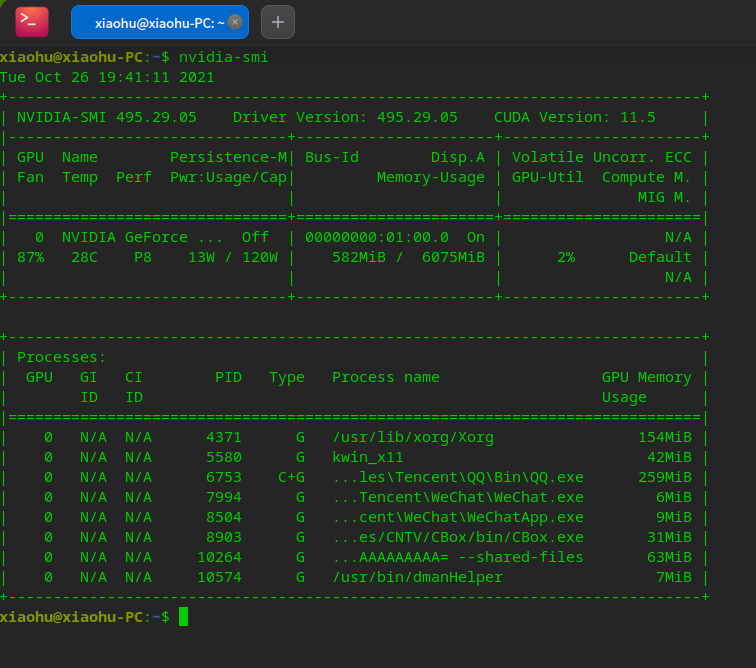This screenshot has width=756, height=668.
Task: Click the kwin_x11 process name
Action: 368,457
